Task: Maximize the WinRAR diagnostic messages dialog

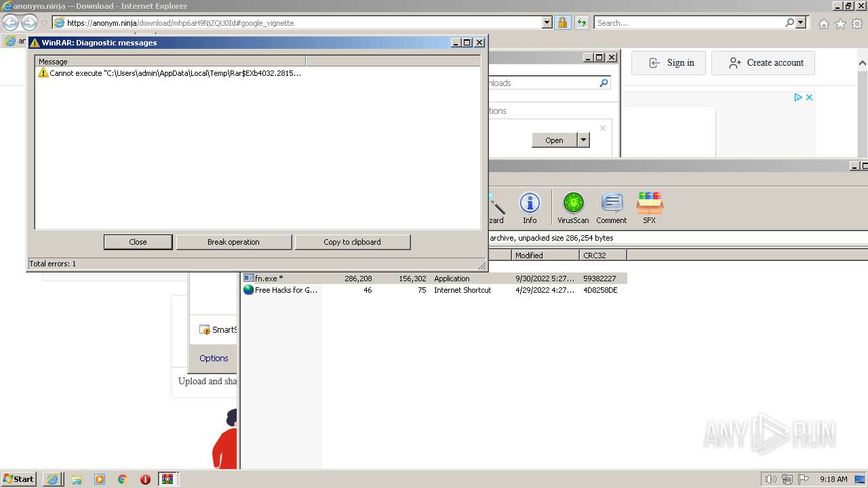Action: click(467, 43)
